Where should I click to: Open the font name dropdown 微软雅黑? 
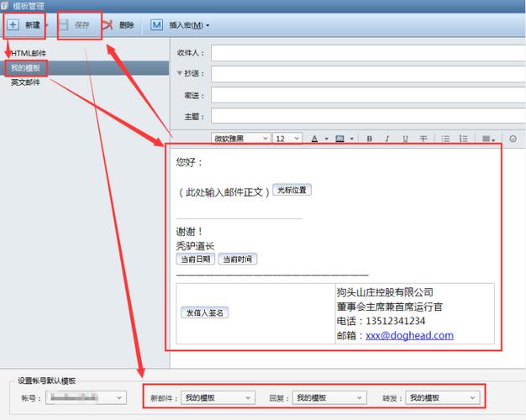(240, 139)
